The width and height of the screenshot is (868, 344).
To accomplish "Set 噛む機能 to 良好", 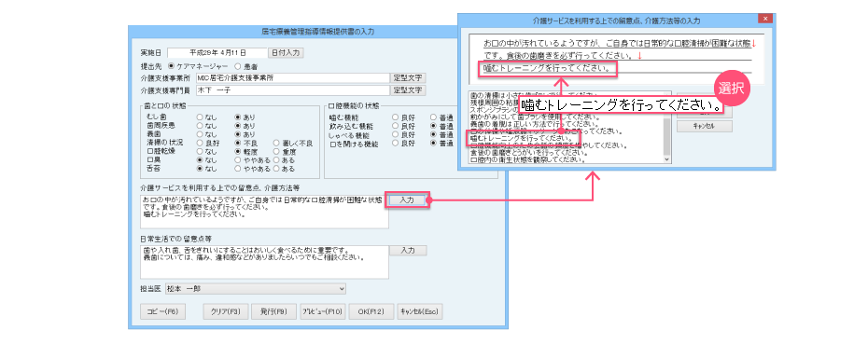I will point(395,117).
